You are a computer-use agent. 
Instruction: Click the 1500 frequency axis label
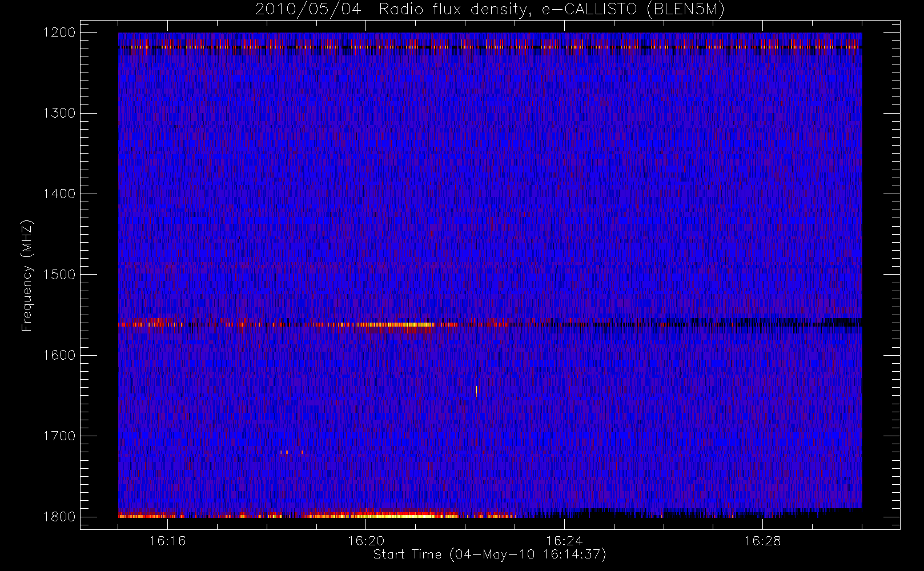coord(59,275)
